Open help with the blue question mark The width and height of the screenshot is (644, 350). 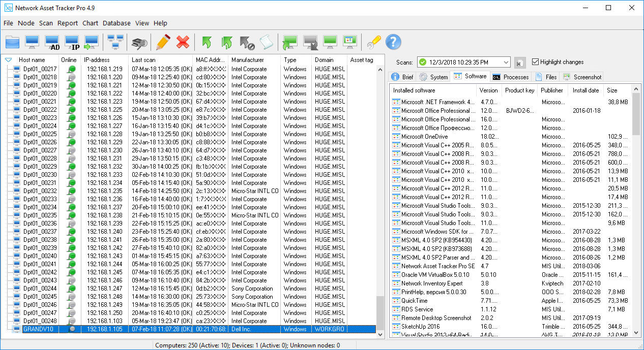[393, 42]
